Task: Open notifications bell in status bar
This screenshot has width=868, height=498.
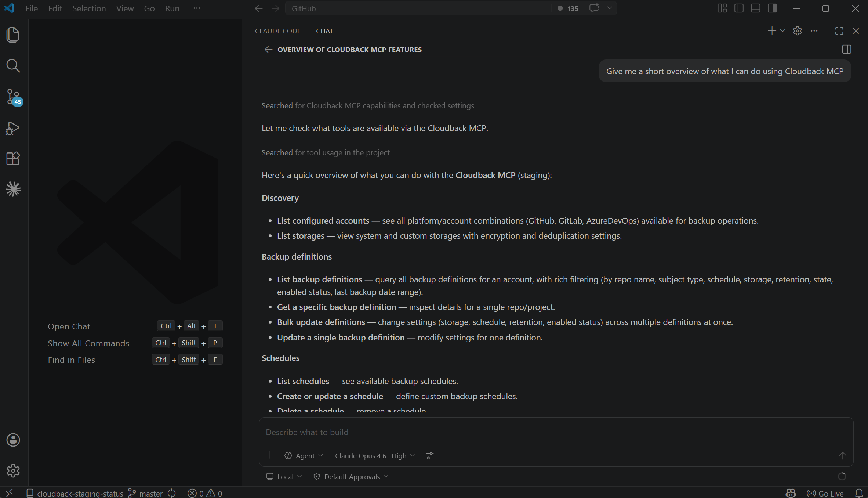Action: [x=859, y=493]
